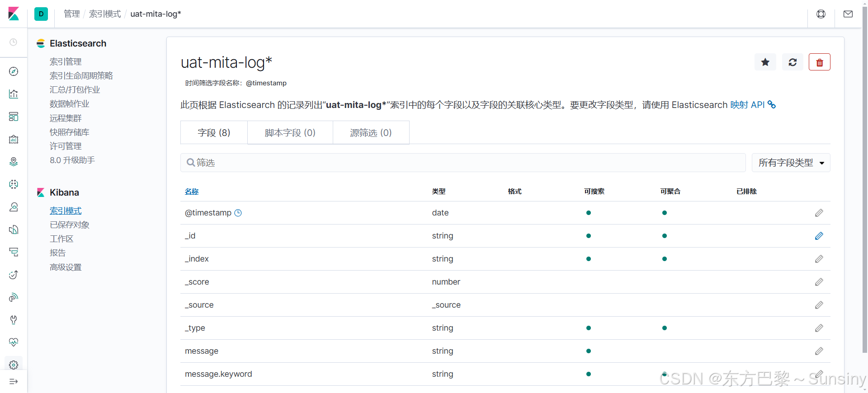Screen dimensions: 868x393
Task: Edit the _index field
Action: (819, 259)
